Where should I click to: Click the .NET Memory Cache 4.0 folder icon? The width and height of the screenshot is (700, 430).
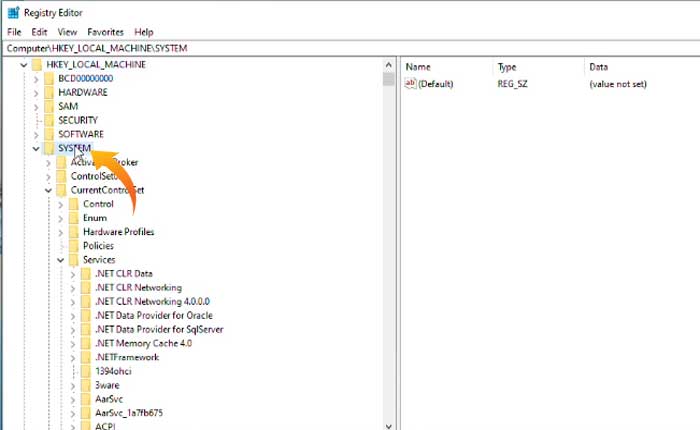(x=86, y=343)
